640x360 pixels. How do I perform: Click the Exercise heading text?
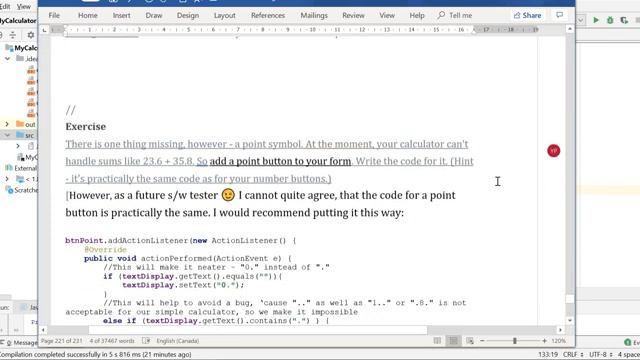[x=85, y=127]
